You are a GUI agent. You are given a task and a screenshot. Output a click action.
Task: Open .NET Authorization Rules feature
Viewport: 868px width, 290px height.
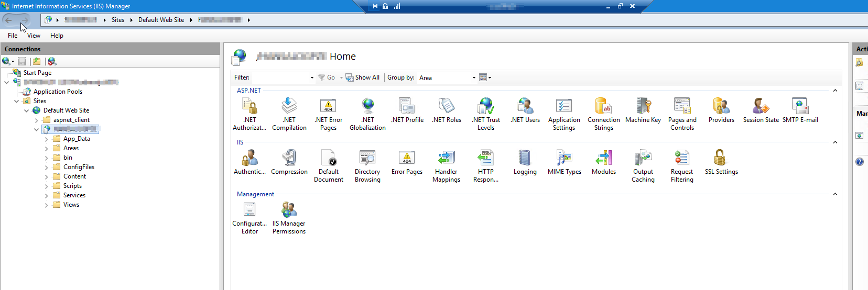coord(249,114)
